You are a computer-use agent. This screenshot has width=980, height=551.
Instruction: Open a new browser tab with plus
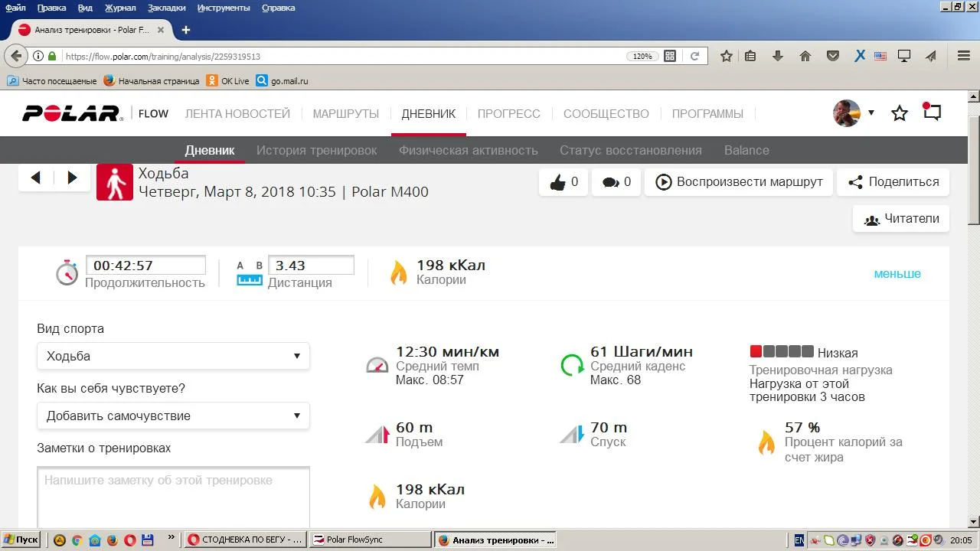click(185, 30)
